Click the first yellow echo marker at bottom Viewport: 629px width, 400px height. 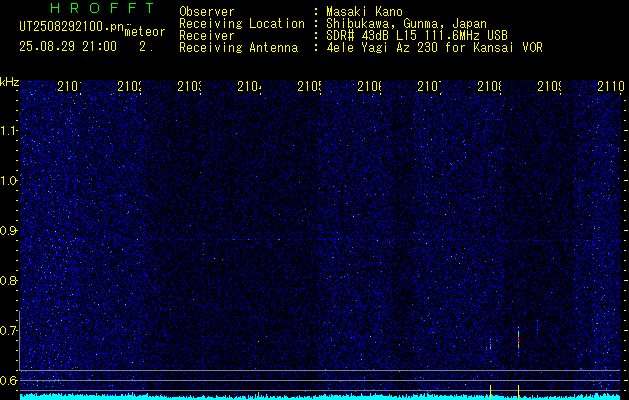pos(490,392)
